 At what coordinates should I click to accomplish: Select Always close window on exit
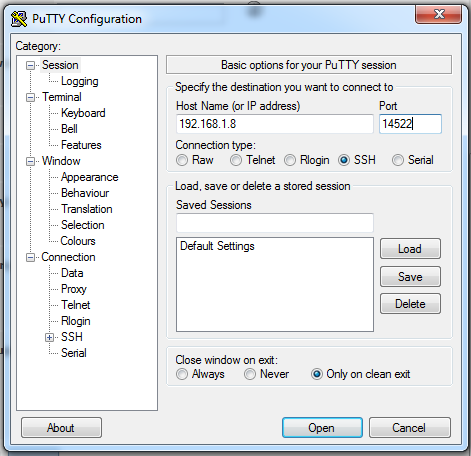tap(182, 374)
